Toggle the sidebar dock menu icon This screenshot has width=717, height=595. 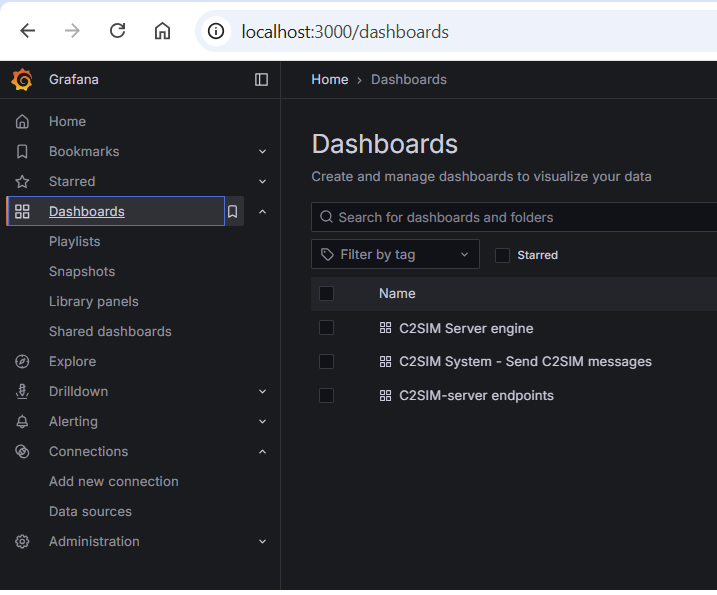pos(262,80)
